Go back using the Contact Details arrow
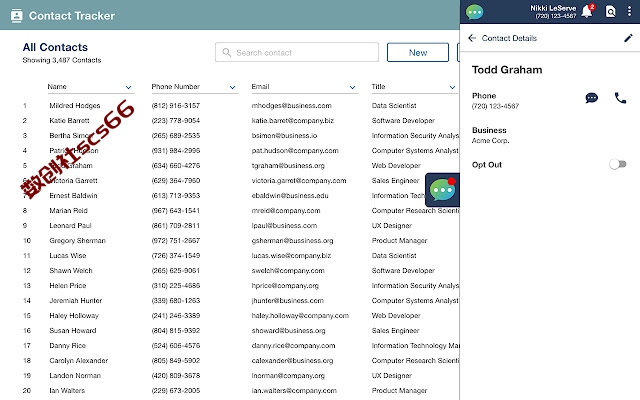The width and height of the screenshot is (640, 400). [x=472, y=38]
